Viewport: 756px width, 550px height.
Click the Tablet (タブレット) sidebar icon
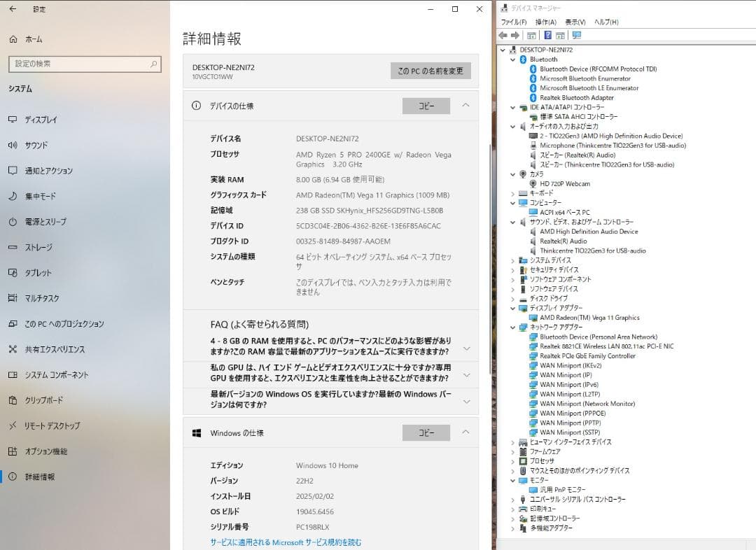(x=13, y=272)
